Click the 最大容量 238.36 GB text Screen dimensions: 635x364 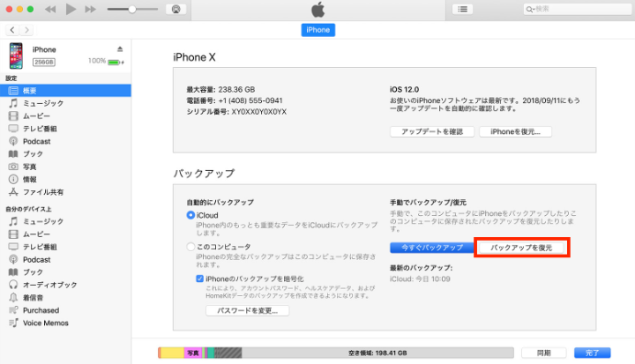220,90
